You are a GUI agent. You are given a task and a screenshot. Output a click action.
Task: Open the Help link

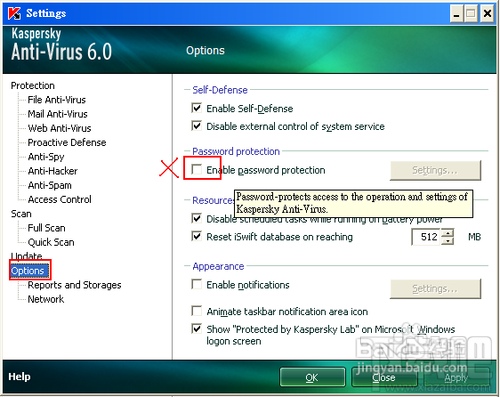pos(19,377)
